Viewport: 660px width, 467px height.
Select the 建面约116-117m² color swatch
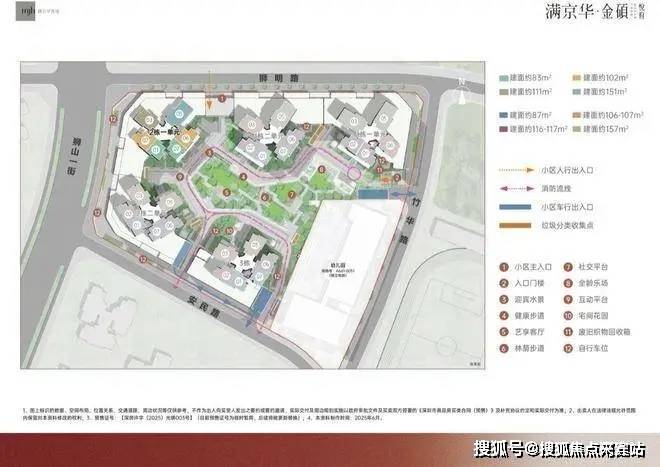point(503,129)
